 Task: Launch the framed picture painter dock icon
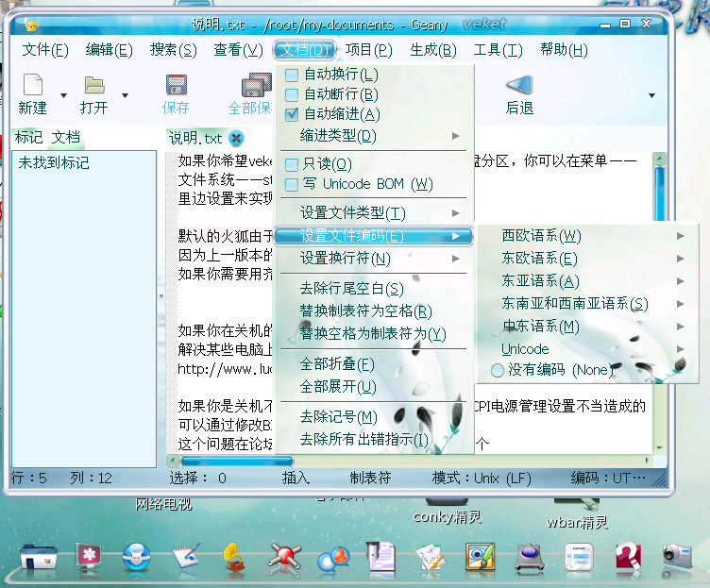480,556
